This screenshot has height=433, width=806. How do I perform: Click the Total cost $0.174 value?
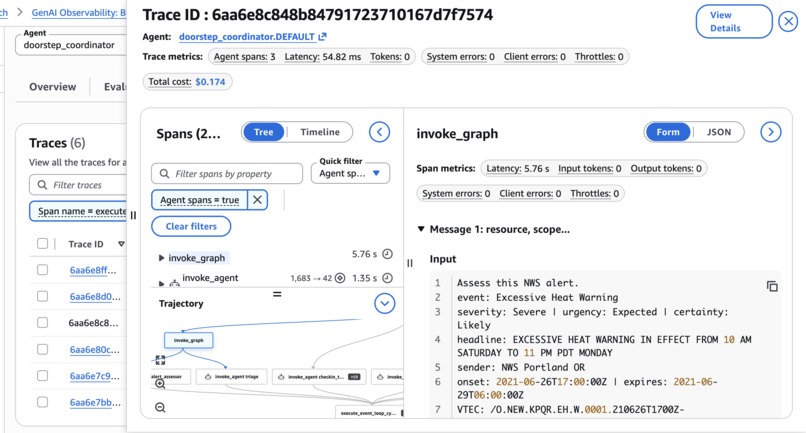pos(210,82)
